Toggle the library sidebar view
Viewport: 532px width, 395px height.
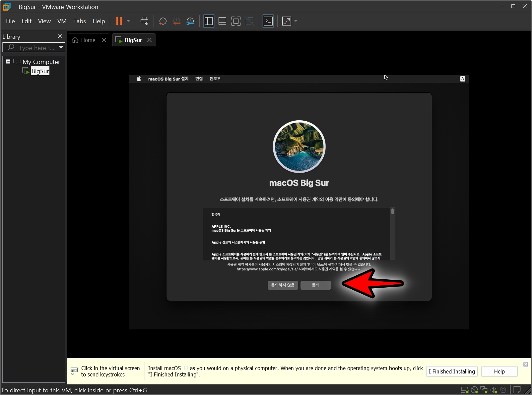(x=209, y=21)
